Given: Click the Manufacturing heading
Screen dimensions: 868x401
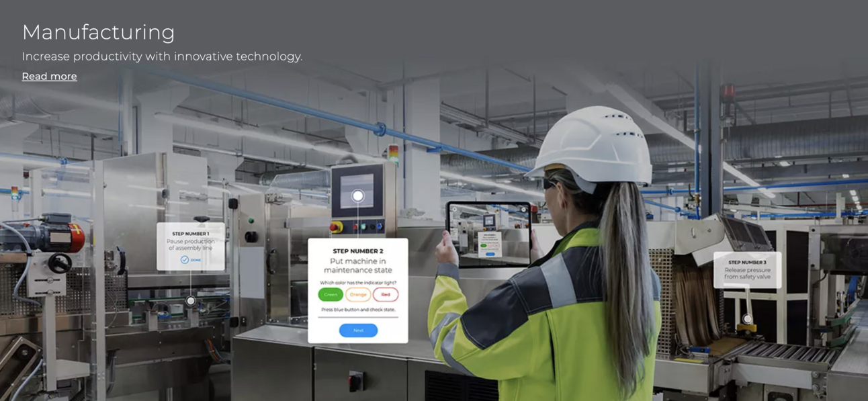Looking at the screenshot, I should (98, 32).
